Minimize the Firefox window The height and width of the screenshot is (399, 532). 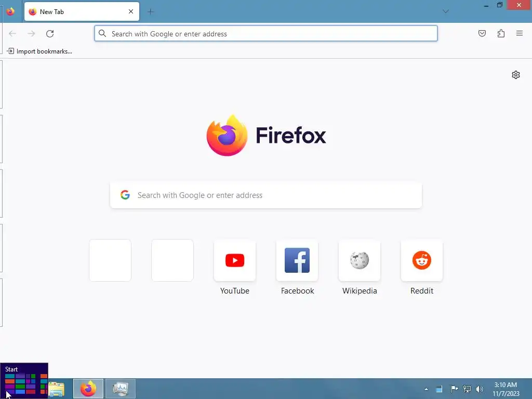486,5
